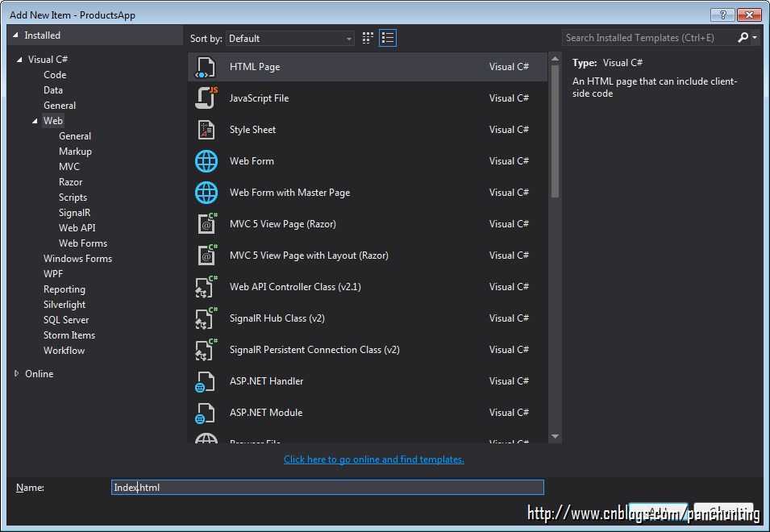Select Web Forms category
The width and height of the screenshot is (770, 532).
click(x=82, y=243)
